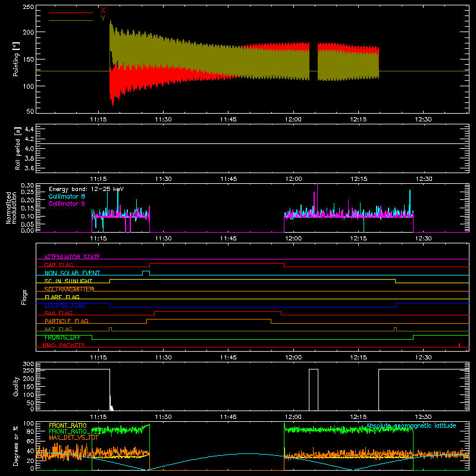This screenshot has height=476, width=476.
Task: Click the 'Degrees or %' axis title
Action: point(15,446)
